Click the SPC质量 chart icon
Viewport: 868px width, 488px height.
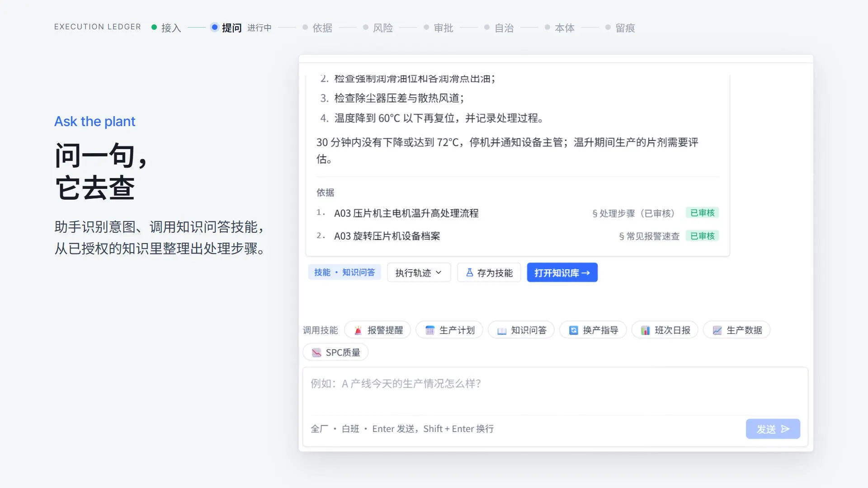pos(316,352)
